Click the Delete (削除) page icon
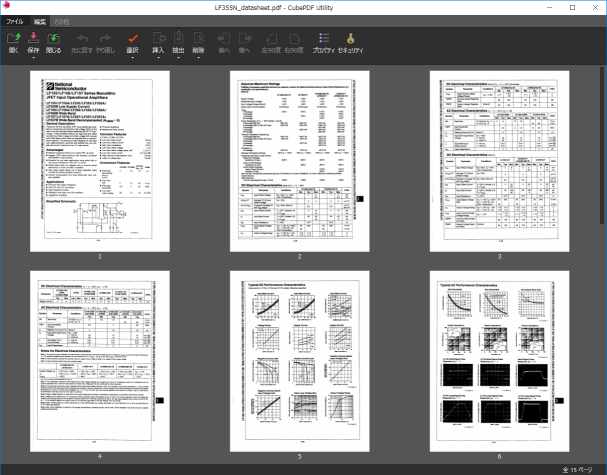 click(198, 38)
